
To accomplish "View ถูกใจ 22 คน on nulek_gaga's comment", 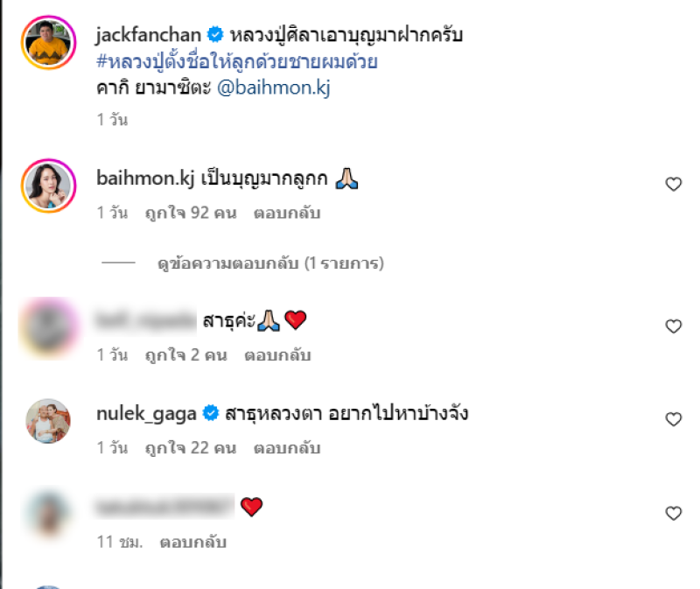I will pyautogui.click(x=191, y=448).
